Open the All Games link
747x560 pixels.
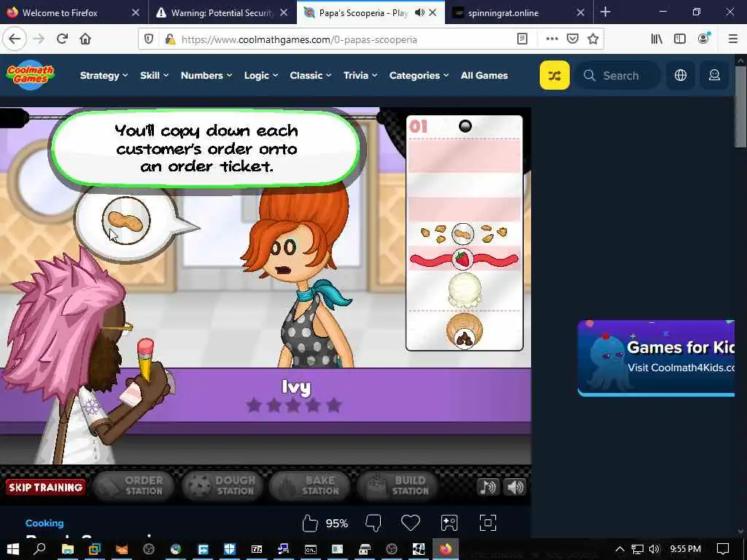click(x=484, y=75)
